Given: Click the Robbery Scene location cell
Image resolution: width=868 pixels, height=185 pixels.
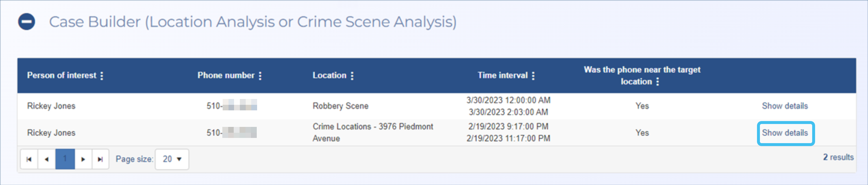Looking at the screenshot, I should click(x=340, y=106).
